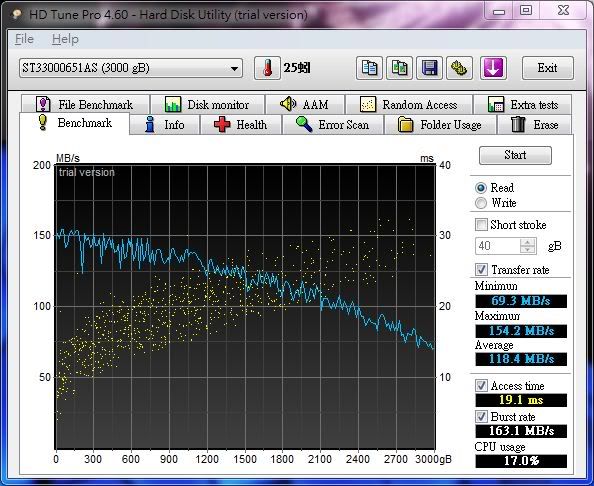Screen dimensions: 594x486
Task: Increase short stroke value with up arrow
Action: click(x=528, y=242)
